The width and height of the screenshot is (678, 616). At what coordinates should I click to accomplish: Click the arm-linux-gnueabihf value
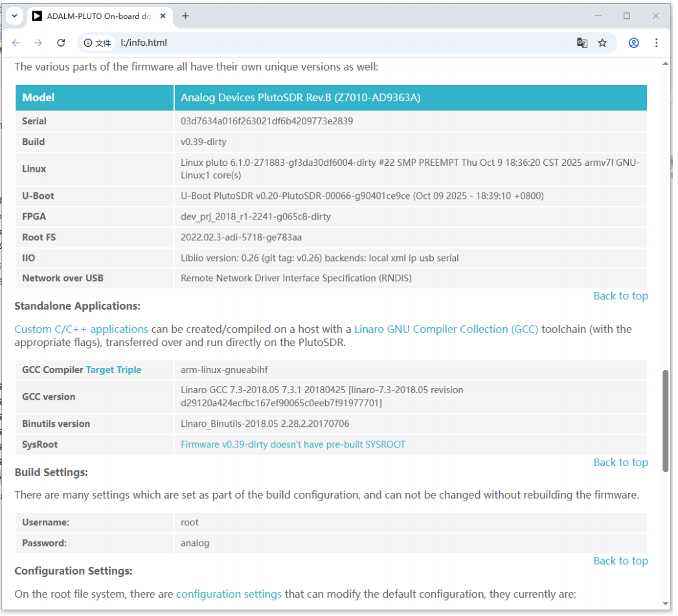coord(224,370)
